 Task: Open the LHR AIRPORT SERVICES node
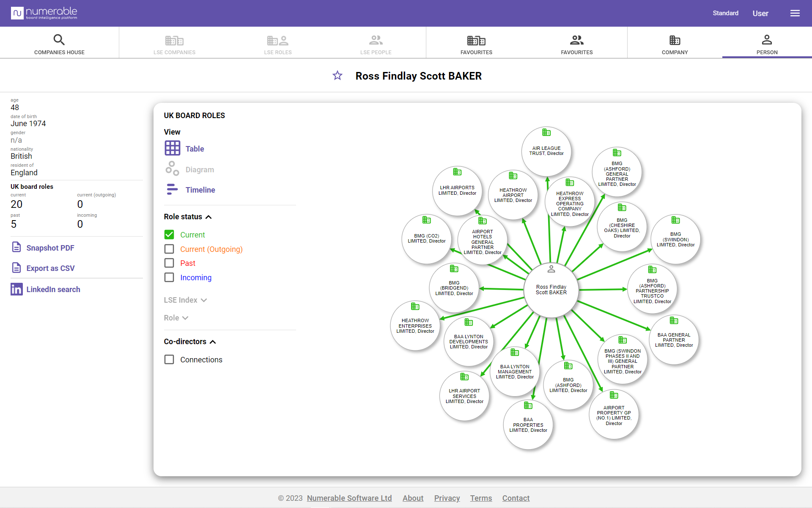464,396
